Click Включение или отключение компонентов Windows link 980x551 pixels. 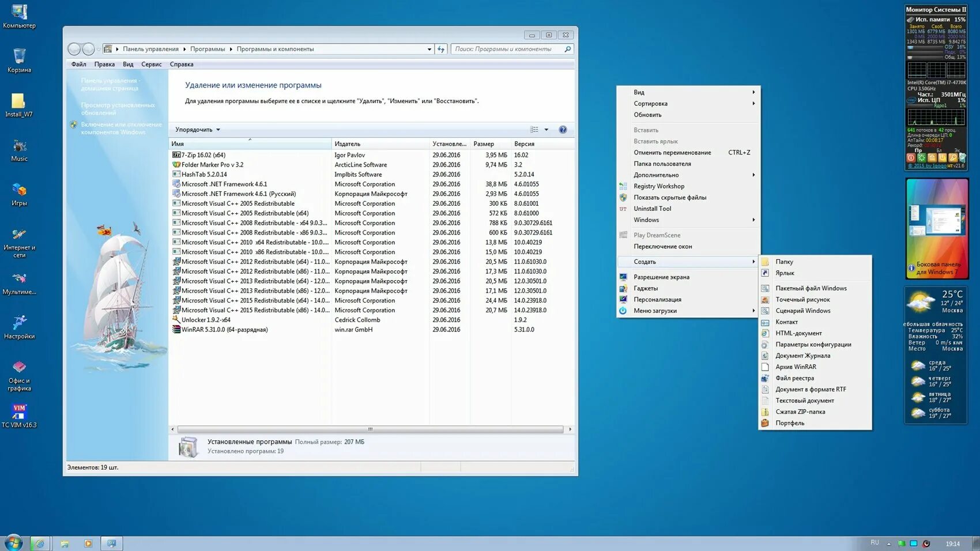tap(122, 129)
